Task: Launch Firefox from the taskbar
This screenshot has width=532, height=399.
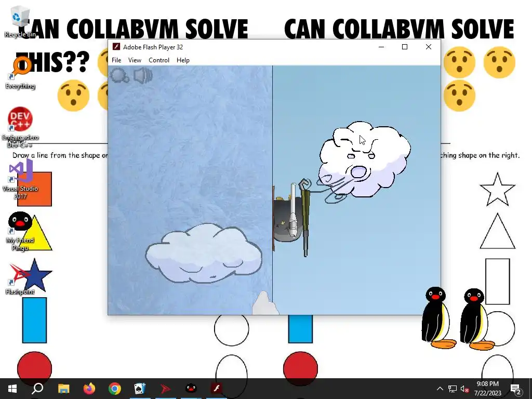Action: click(89, 389)
